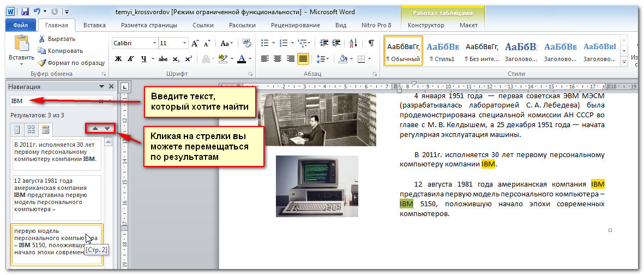Open font color dropdown arrow
This screenshot has height=275, width=644.
pyautogui.click(x=249, y=59)
